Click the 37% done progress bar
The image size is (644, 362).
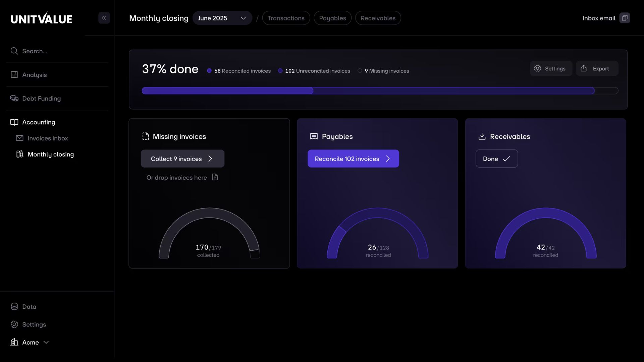[x=380, y=90]
